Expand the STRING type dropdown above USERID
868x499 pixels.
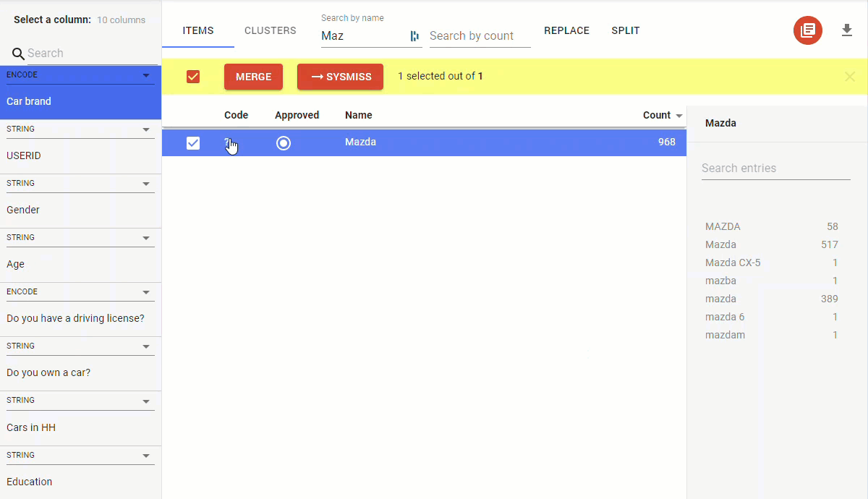(146, 129)
